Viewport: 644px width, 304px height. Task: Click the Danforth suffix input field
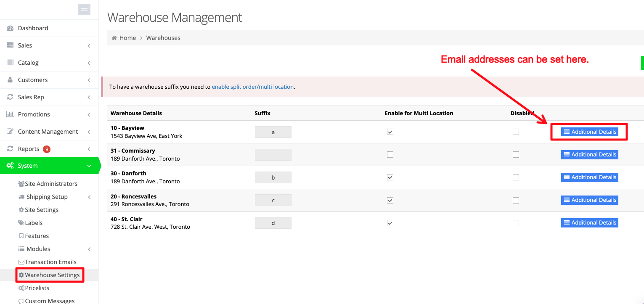tap(273, 177)
